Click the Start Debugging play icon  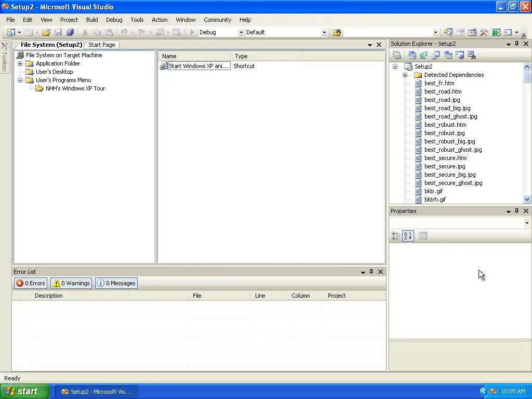point(192,32)
